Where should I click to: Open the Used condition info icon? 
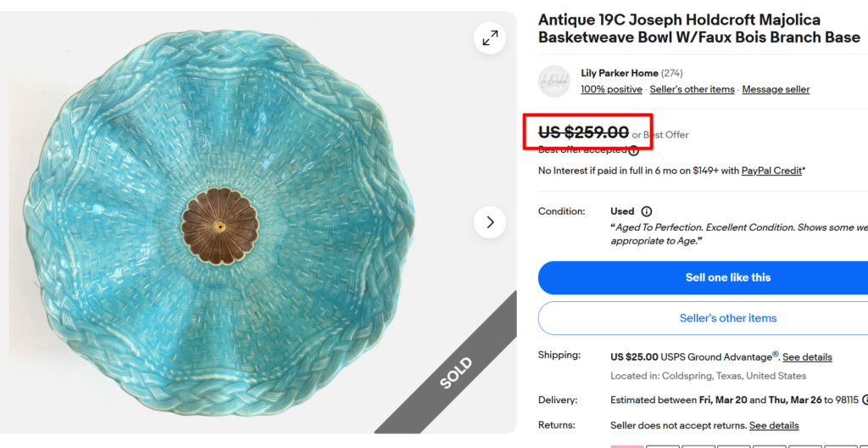pos(647,211)
